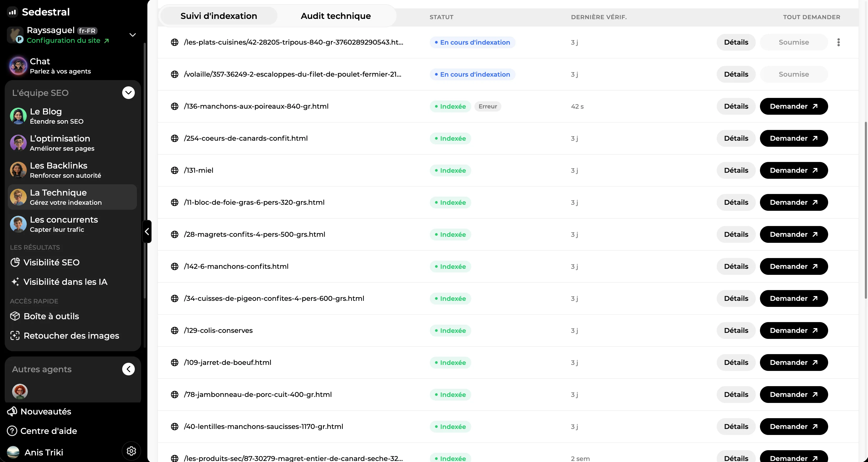Click /78-jambonneau-de-porc-cuit-400-gr.html URL
Image resolution: width=868 pixels, height=462 pixels.
click(258, 395)
